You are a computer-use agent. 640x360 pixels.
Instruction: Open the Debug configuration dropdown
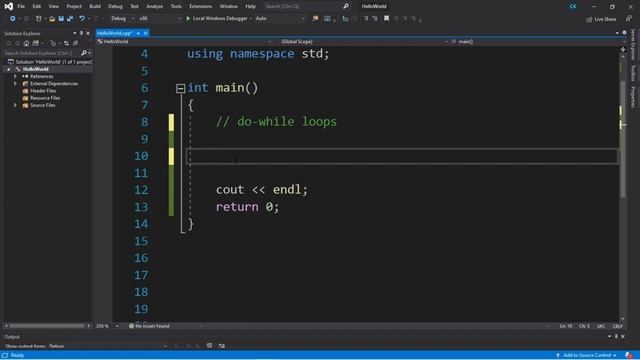pyautogui.click(x=122, y=18)
